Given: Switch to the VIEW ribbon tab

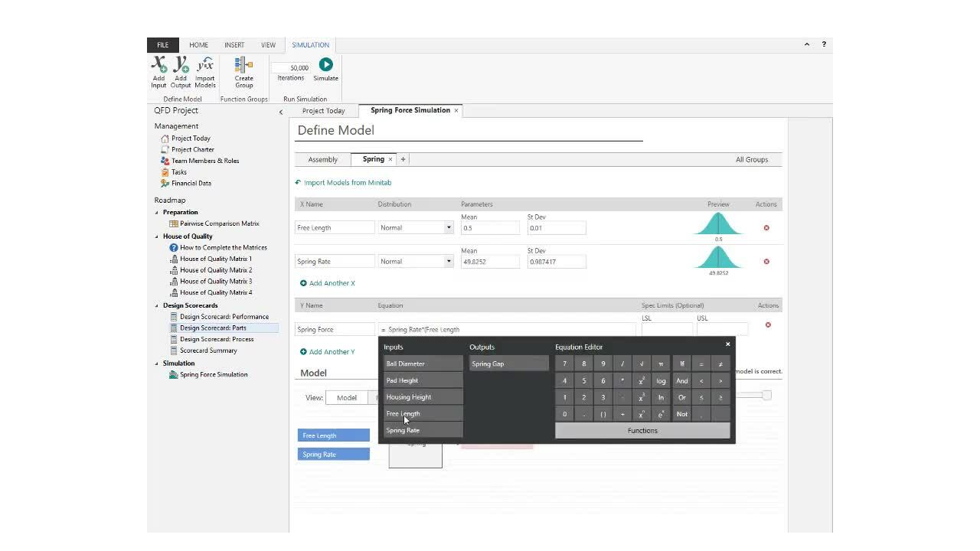Looking at the screenshot, I should click(268, 45).
